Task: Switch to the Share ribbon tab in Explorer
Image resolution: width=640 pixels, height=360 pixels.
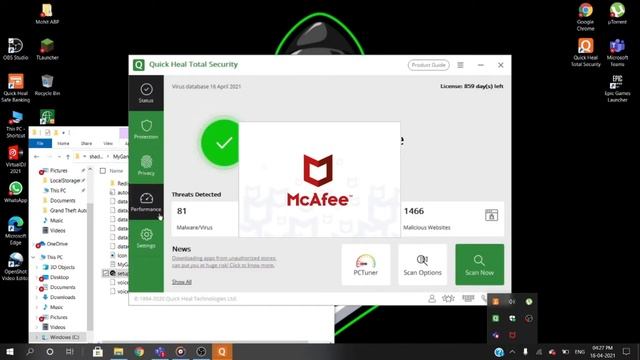Action: pos(86,143)
